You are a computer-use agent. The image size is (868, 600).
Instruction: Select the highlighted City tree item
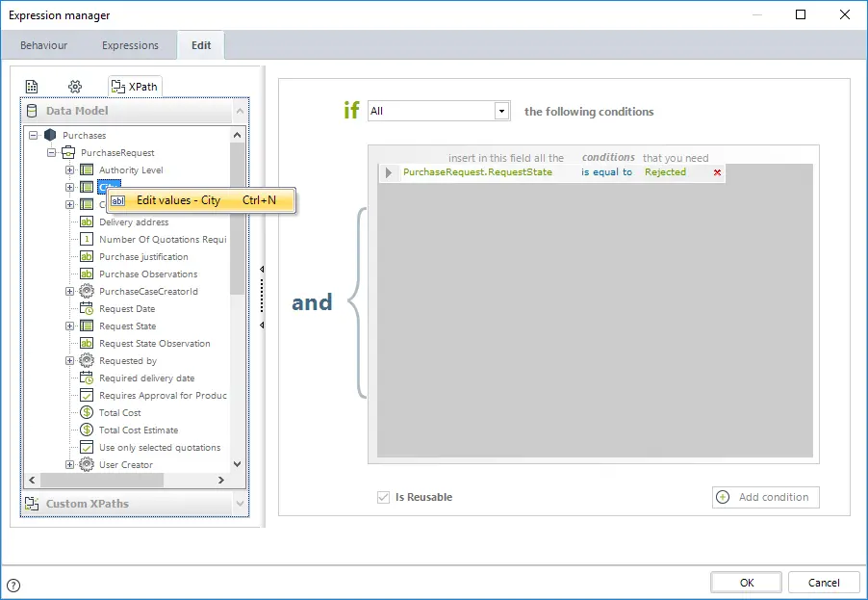coord(109,187)
